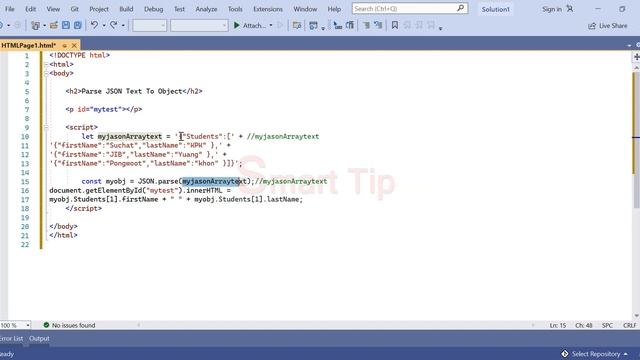Open the New Project dropdown arrow

click(44, 26)
